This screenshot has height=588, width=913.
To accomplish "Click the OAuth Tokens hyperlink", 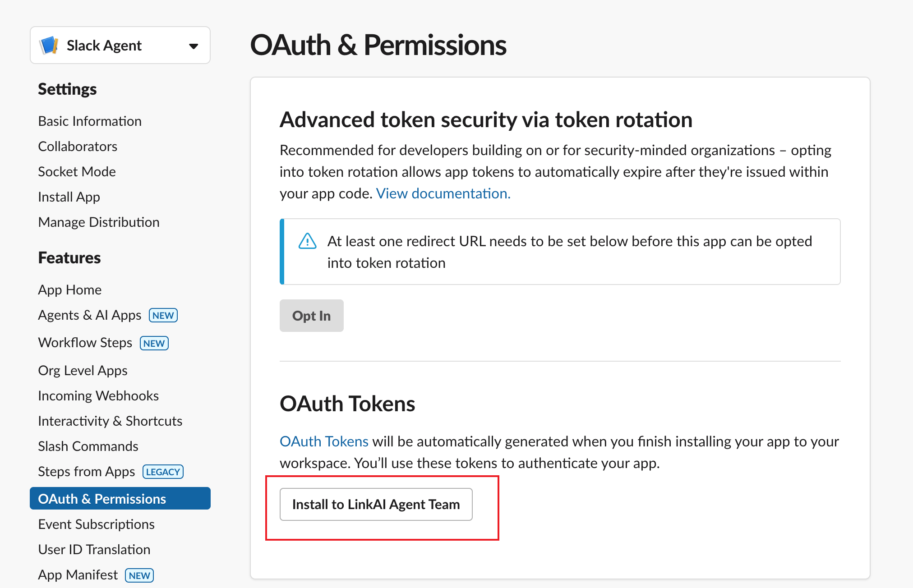I will point(324,441).
